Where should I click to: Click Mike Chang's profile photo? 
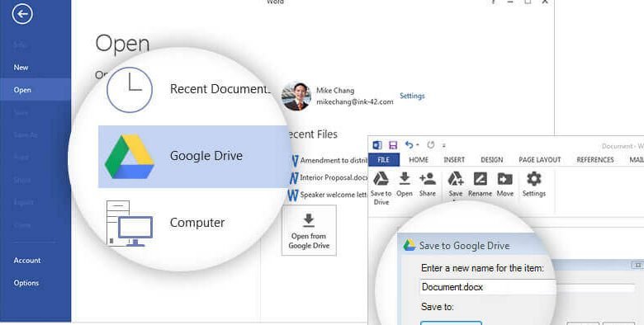[296, 97]
